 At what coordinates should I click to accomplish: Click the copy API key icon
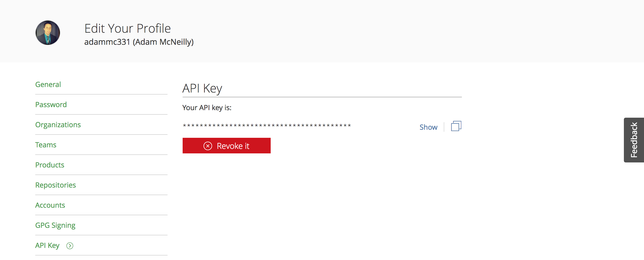456,126
